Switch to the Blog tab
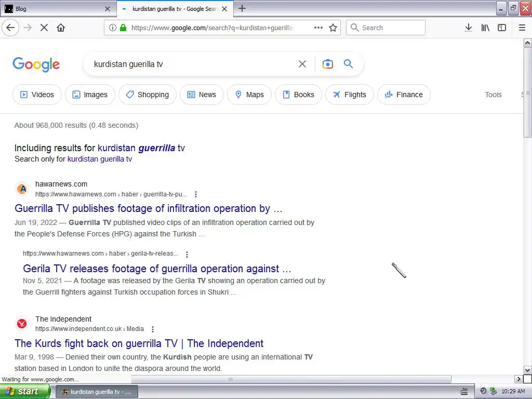This screenshot has height=399, width=532. (x=58, y=9)
